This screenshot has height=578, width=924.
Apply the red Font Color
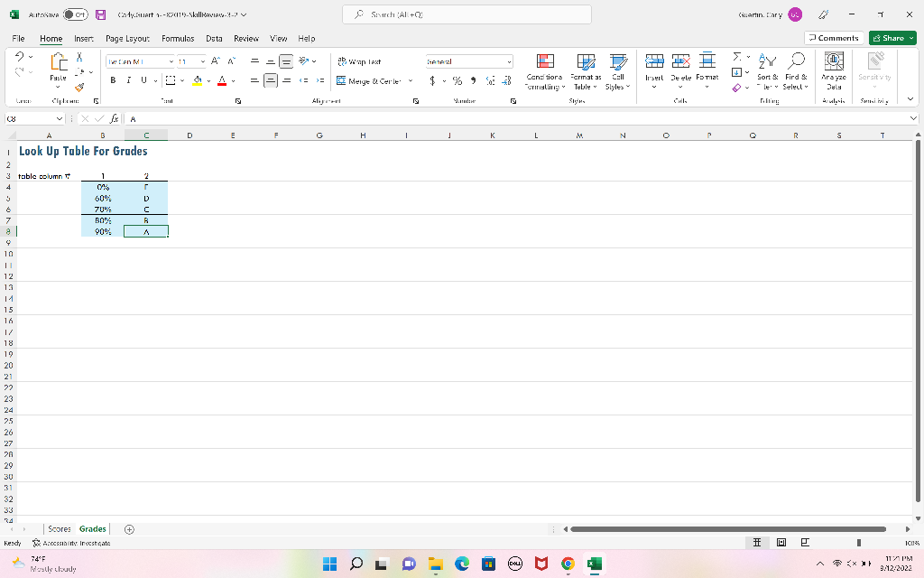click(222, 80)
